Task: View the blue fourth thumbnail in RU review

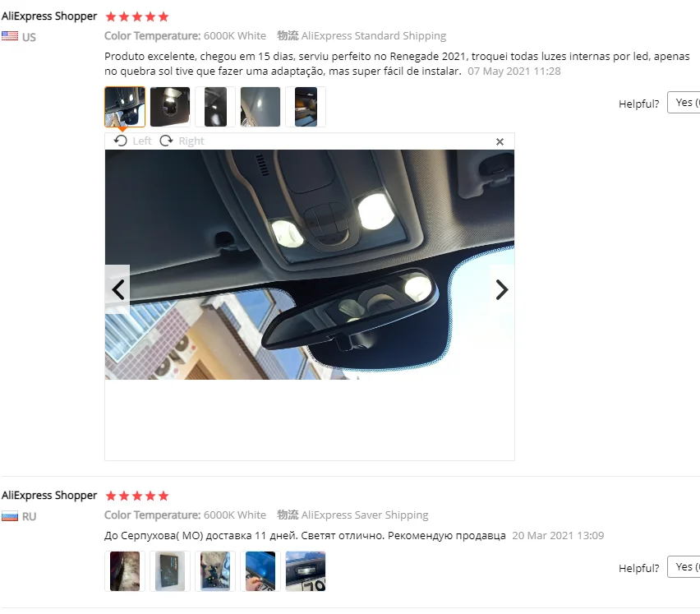Action: 260,571
